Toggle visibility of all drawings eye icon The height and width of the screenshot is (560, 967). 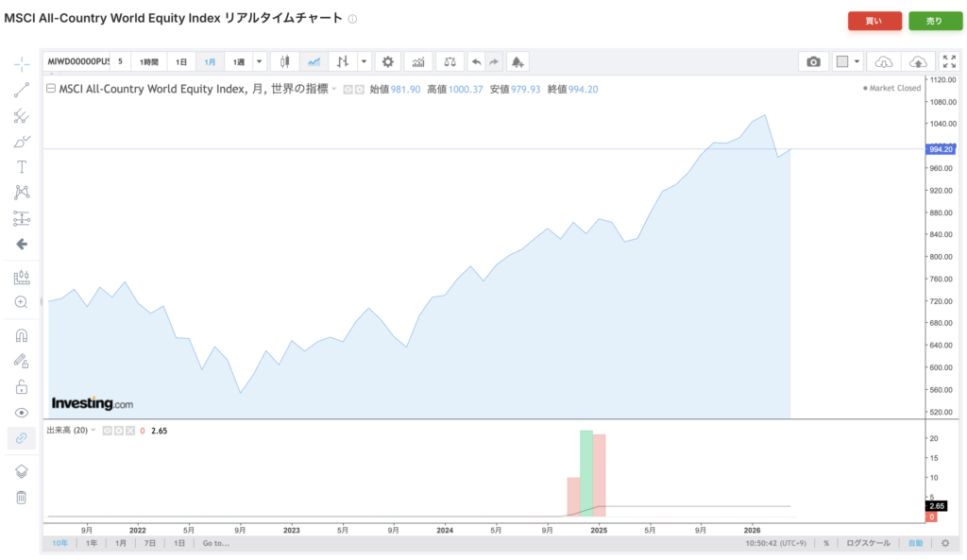coord(22,413)
